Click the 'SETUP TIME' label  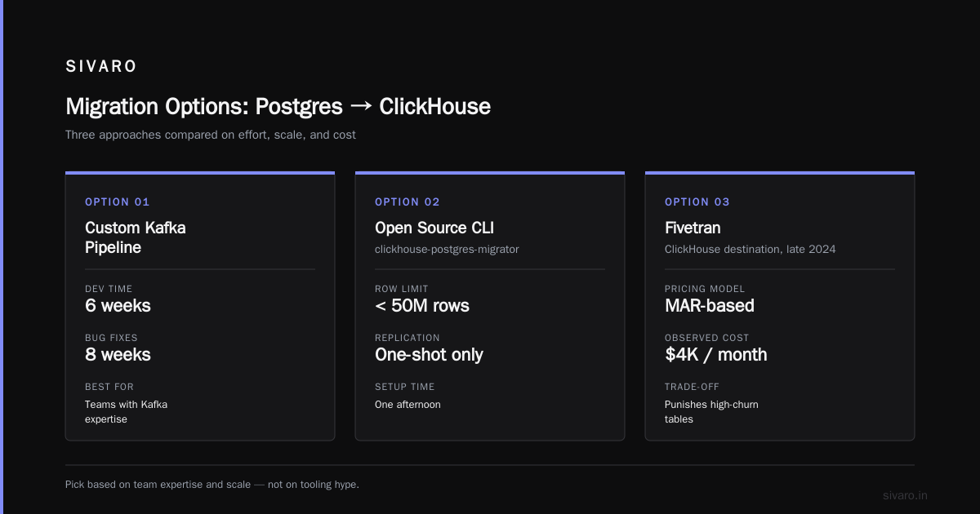tap(405, 387)
